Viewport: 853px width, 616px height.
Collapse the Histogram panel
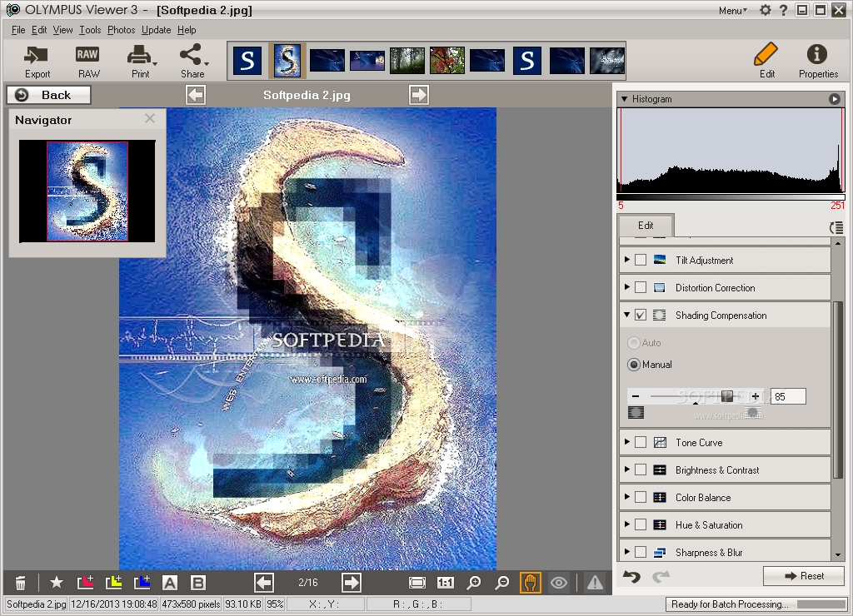click(x=625, y=99)
